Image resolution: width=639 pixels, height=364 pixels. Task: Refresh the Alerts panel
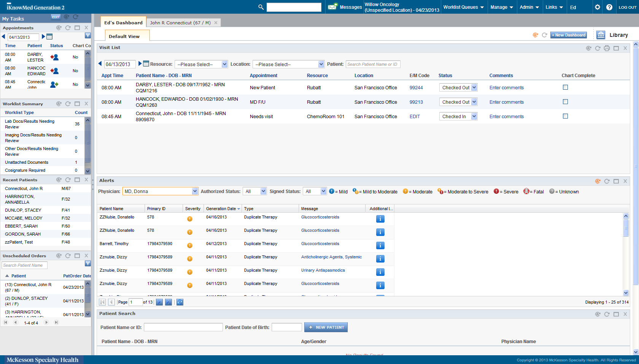[607, 181]
